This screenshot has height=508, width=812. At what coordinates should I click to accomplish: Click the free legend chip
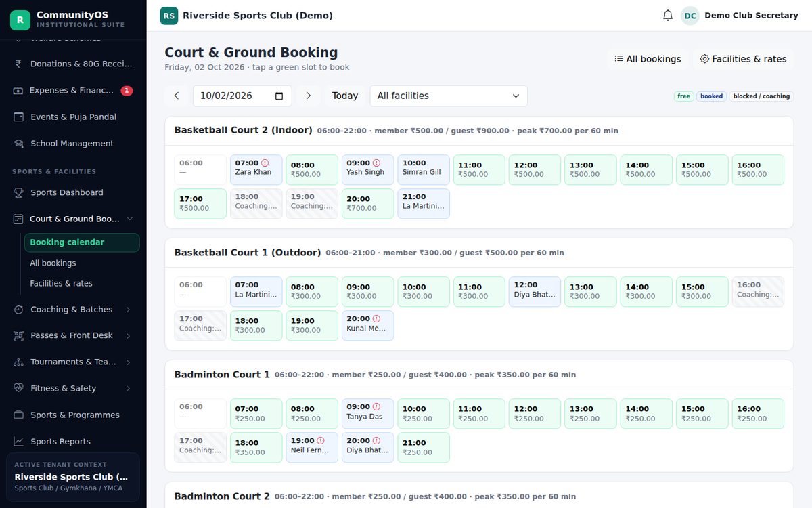click(684, 96)
